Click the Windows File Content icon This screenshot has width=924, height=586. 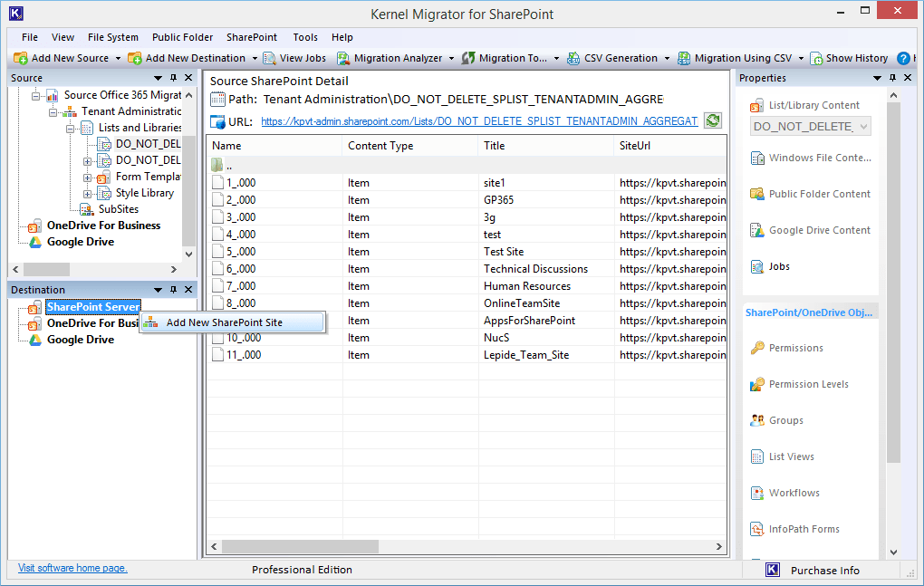tap(756, 158)
